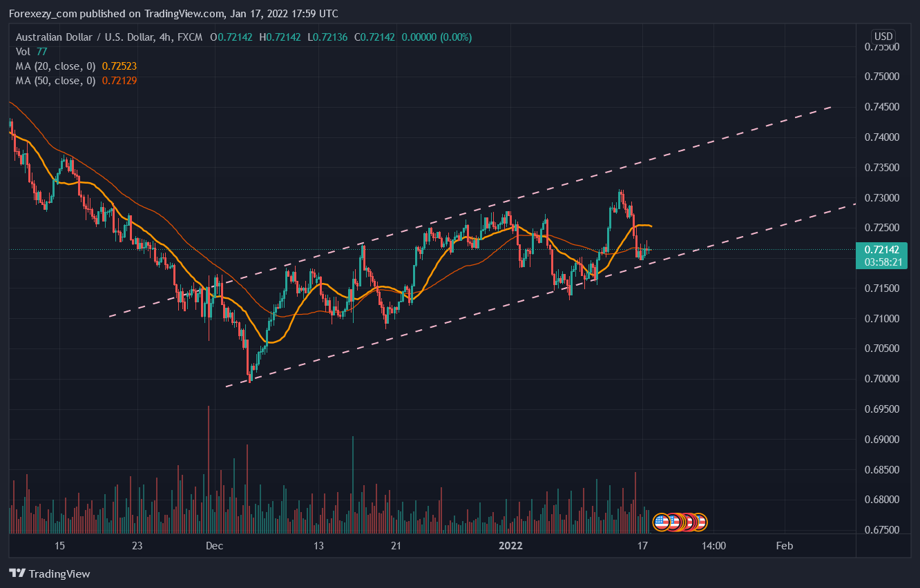Select the upper dashed channel trend line

tap(470, 212)
